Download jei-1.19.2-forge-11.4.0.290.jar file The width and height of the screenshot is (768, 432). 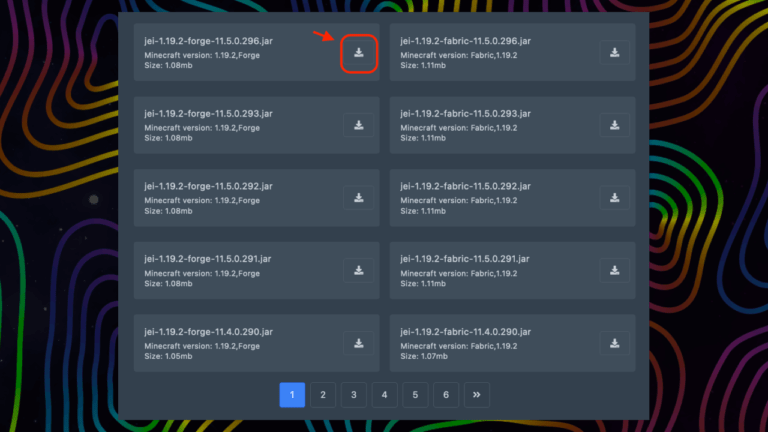(x=359, y=343)
